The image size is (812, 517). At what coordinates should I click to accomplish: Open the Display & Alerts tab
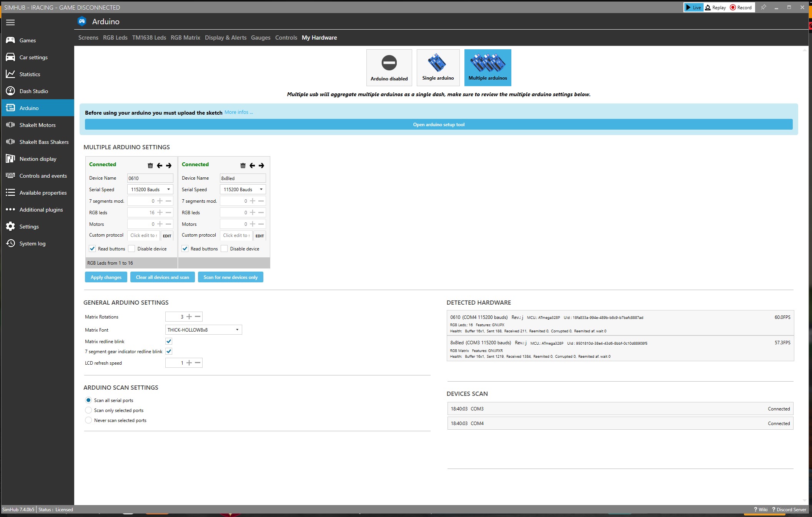point(226,38)
